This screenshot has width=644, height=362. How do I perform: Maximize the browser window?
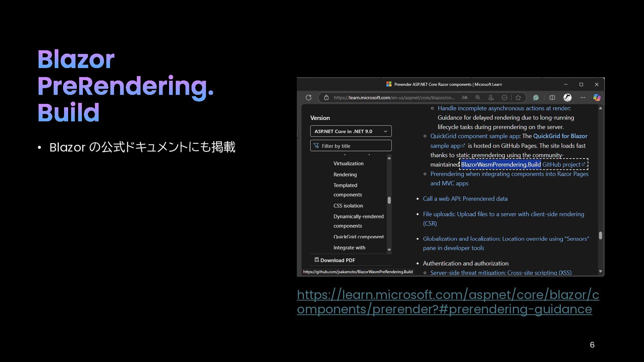(581, 84)
